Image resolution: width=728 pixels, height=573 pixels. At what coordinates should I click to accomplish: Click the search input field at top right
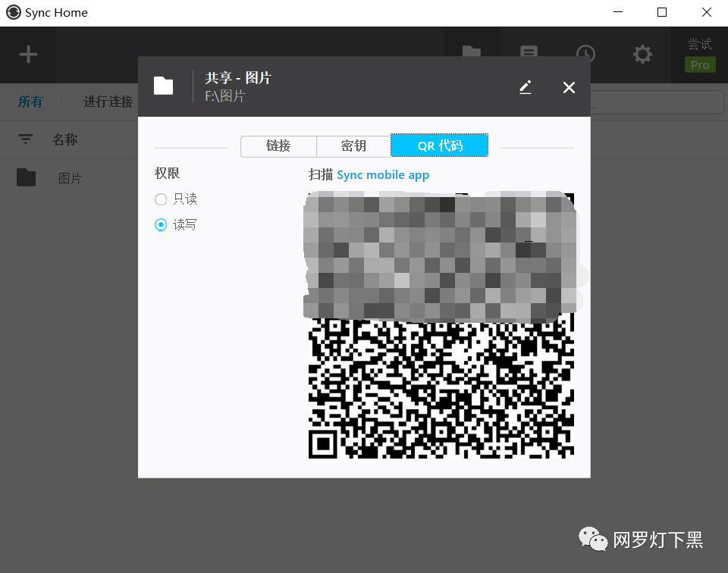[x=657, y=102]
